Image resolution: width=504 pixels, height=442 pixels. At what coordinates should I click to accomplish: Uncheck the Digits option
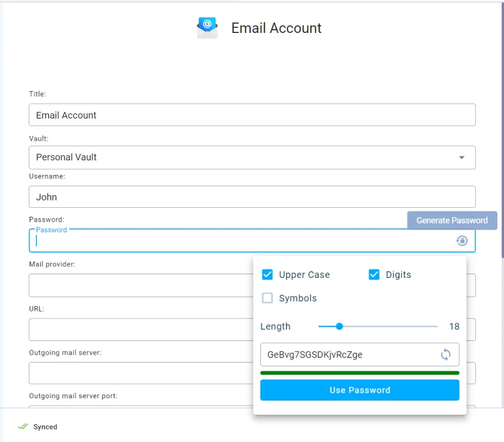[x=374, y=274]
